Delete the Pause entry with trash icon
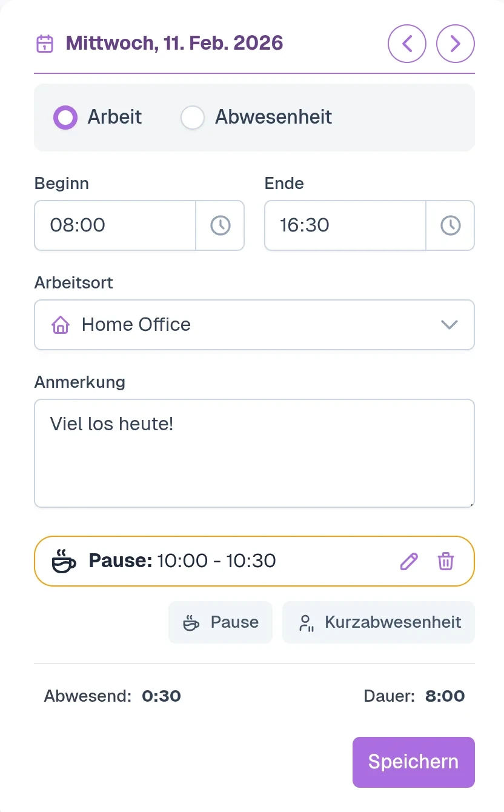This screenshot has height=812, width=504. click(446, 561)
